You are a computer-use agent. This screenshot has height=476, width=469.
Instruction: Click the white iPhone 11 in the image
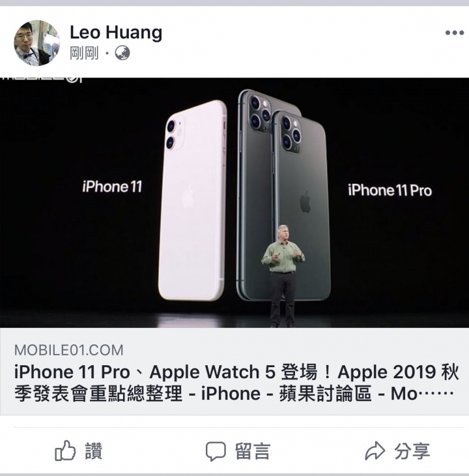point(193,200)
